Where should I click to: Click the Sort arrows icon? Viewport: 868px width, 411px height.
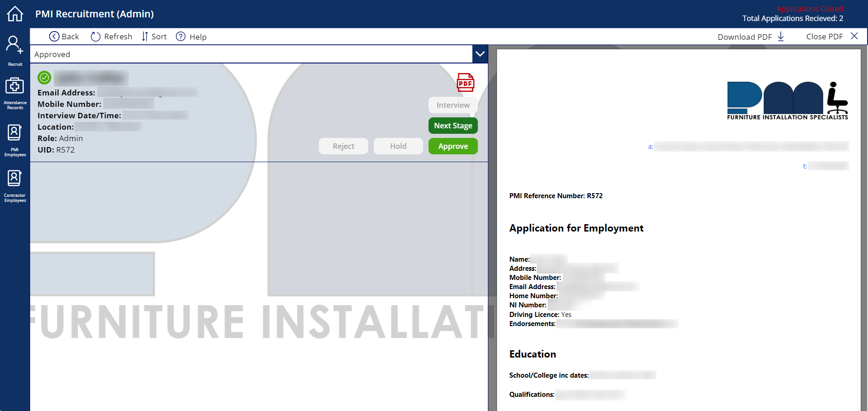coord(145,37)
